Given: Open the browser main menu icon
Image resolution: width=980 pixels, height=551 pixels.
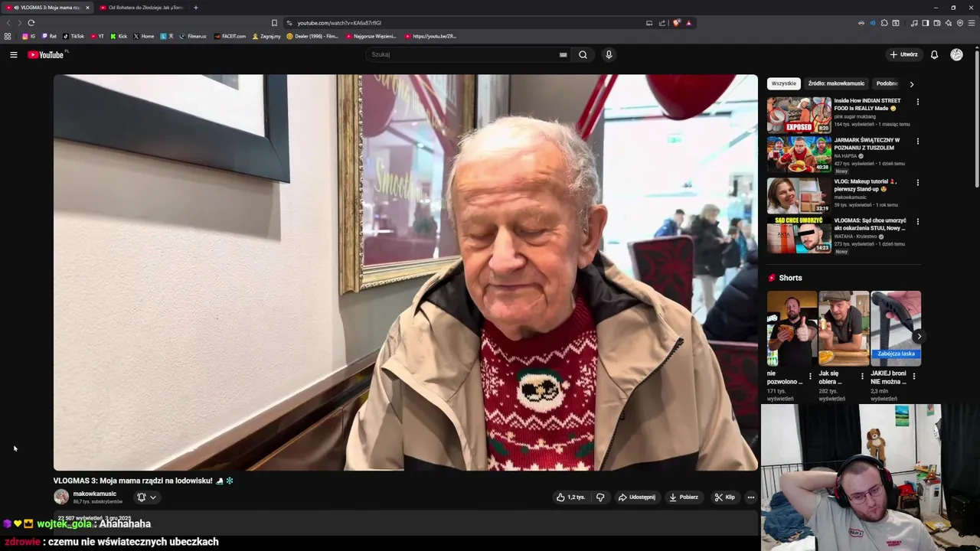Looking at the screenshot, I should pos(972,23).
